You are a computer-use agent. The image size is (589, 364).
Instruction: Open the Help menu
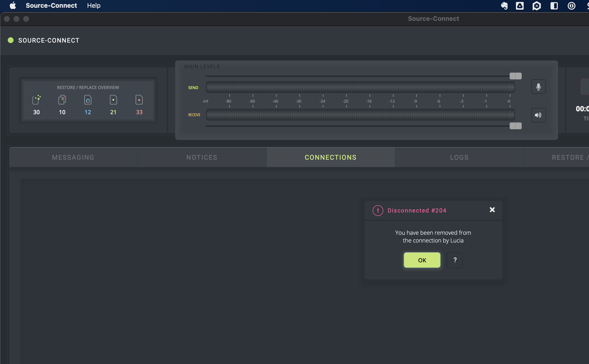[x=94, y=6]
